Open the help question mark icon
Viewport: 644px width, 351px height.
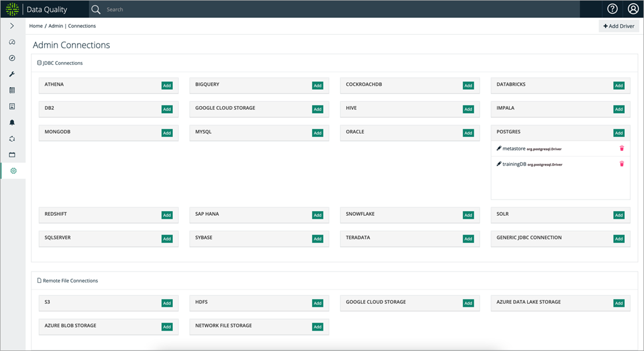(x=612, y=9)
